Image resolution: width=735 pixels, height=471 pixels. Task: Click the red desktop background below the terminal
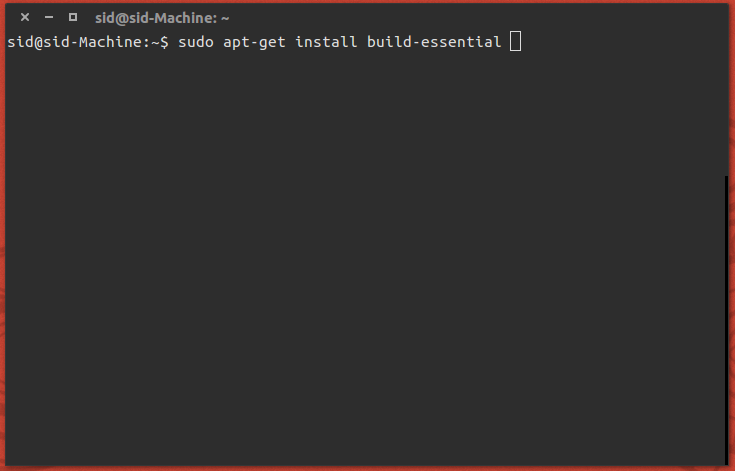(367, 467)
